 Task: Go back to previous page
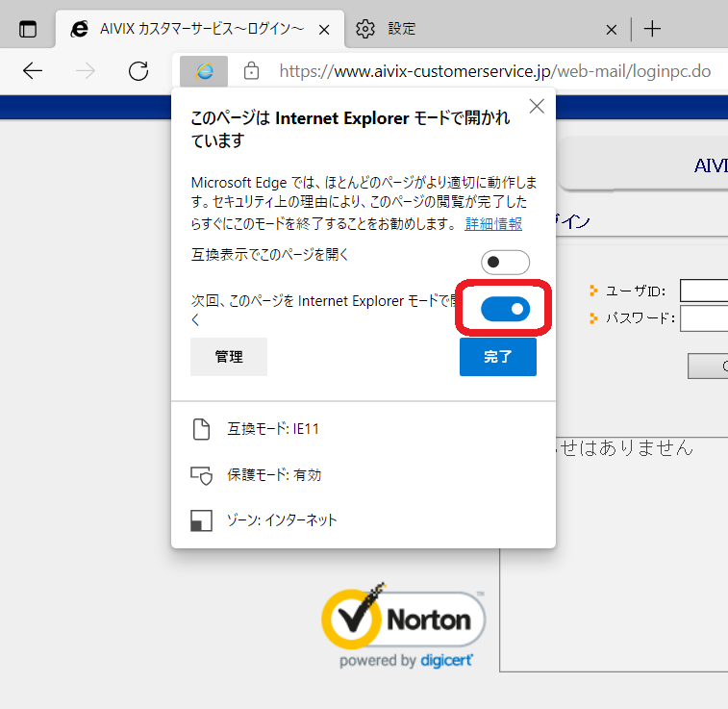point(33,71)
